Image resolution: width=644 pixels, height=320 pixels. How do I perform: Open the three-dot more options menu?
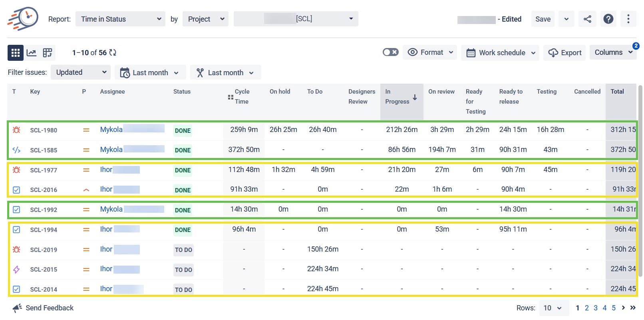[x=628, y=19]
